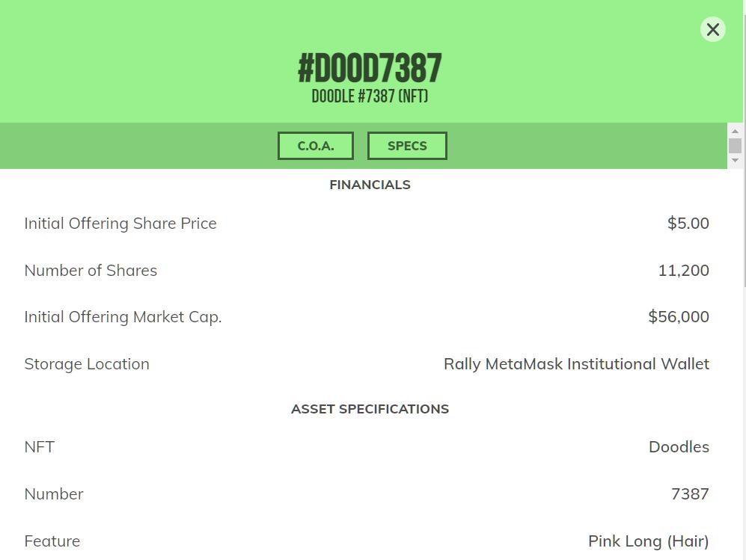746x560 pixels.
Task: Click the Doodle #7387 (NFT) subtitle
Action: tap(370, 96)
